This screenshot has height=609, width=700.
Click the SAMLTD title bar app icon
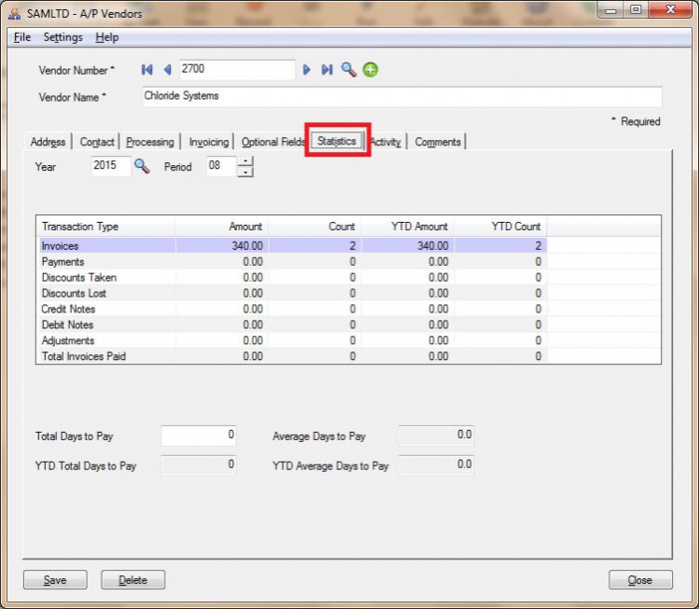(15, 14)
